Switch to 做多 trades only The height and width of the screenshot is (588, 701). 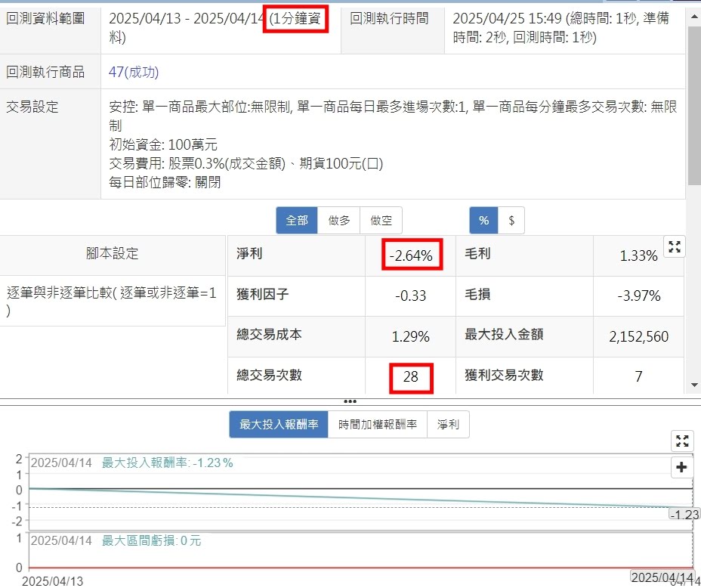click(x=338, y=221)
